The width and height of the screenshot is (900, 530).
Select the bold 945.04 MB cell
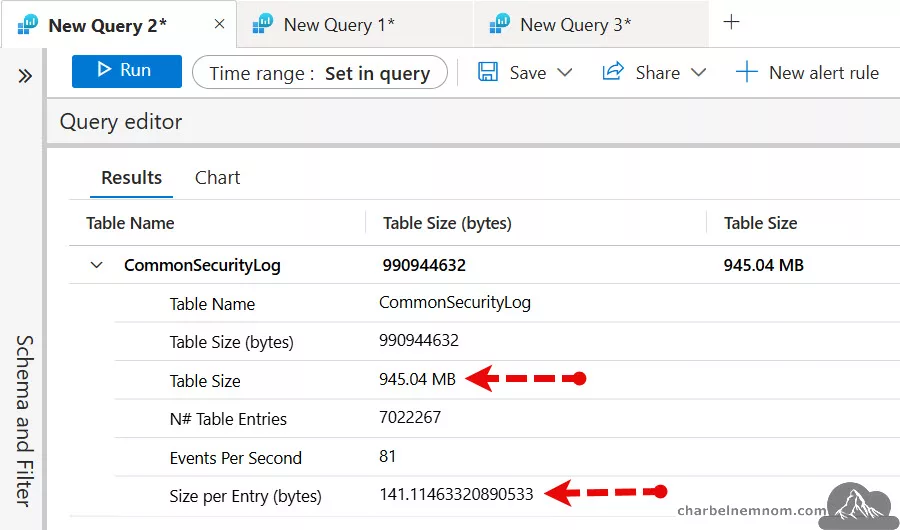[763, 265]
